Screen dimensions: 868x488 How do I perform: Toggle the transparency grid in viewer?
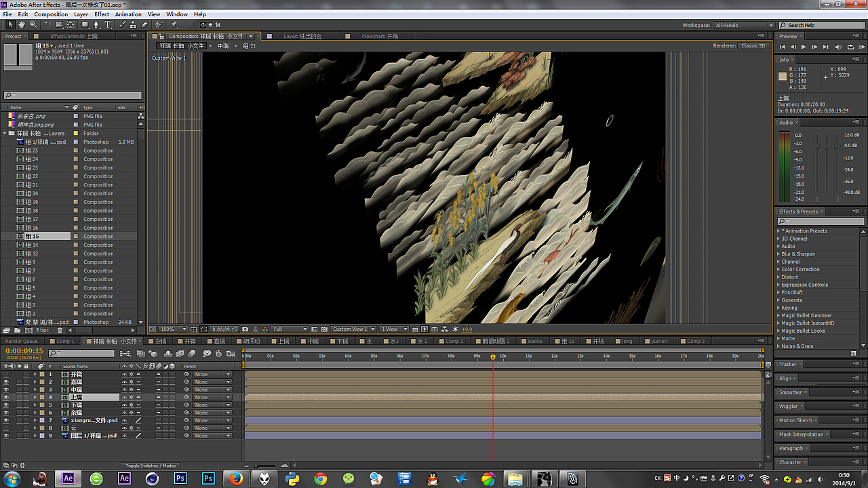(x=325, y=329)
